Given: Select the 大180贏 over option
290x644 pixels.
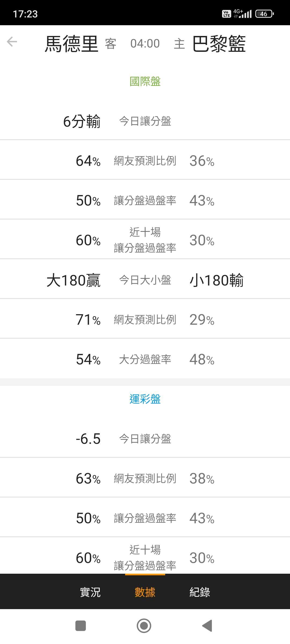Looking at the screenshot, I should point(74,280).
